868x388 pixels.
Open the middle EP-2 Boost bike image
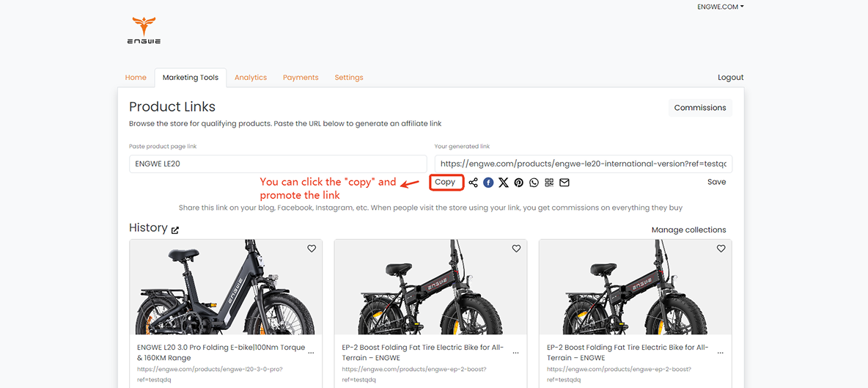point(430,287)
